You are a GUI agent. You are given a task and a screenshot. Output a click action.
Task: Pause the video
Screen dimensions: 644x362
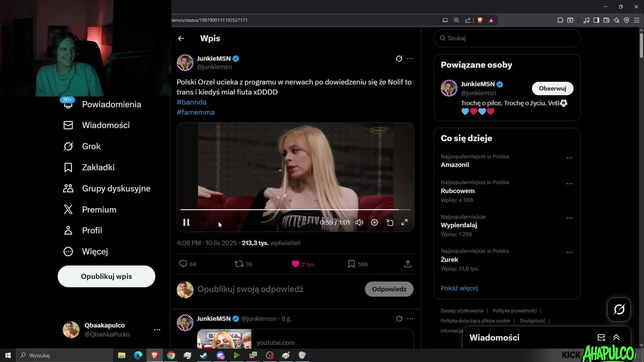[186, 222]
